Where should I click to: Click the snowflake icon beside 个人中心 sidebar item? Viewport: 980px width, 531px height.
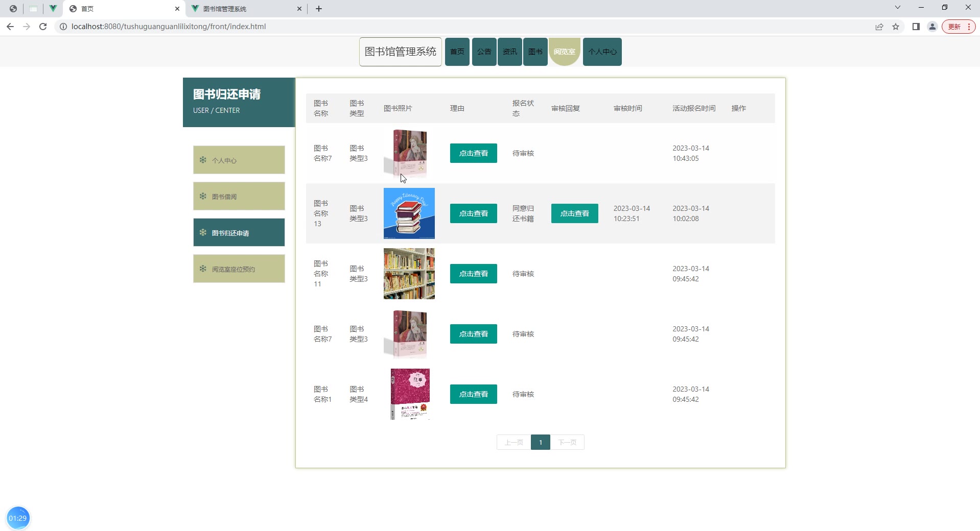[203, 160]
